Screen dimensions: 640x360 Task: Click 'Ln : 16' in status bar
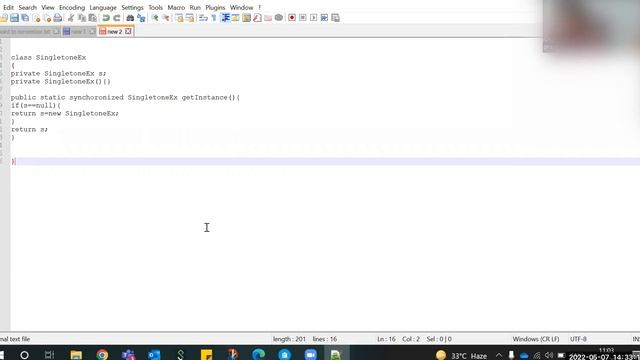pyautogui.click(x=386, y=339)
